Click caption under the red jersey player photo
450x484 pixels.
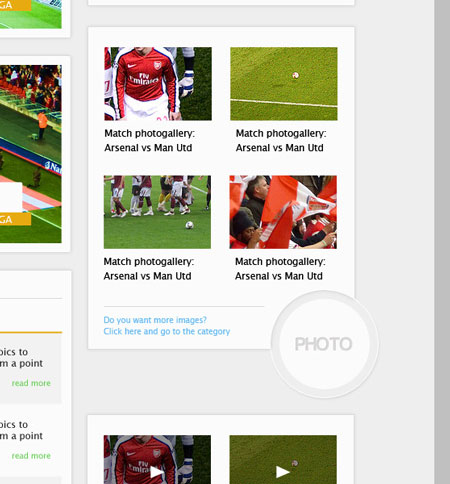(x=149, y=140)
